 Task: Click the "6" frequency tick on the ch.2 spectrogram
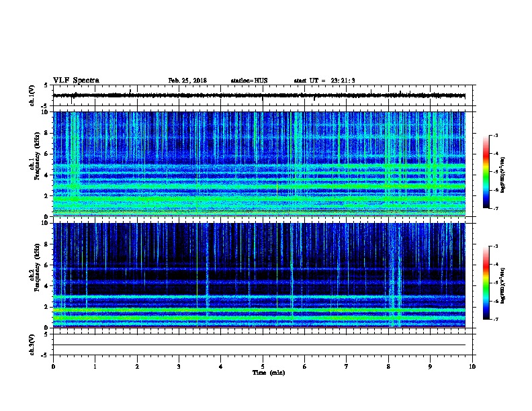click(46, 265)
